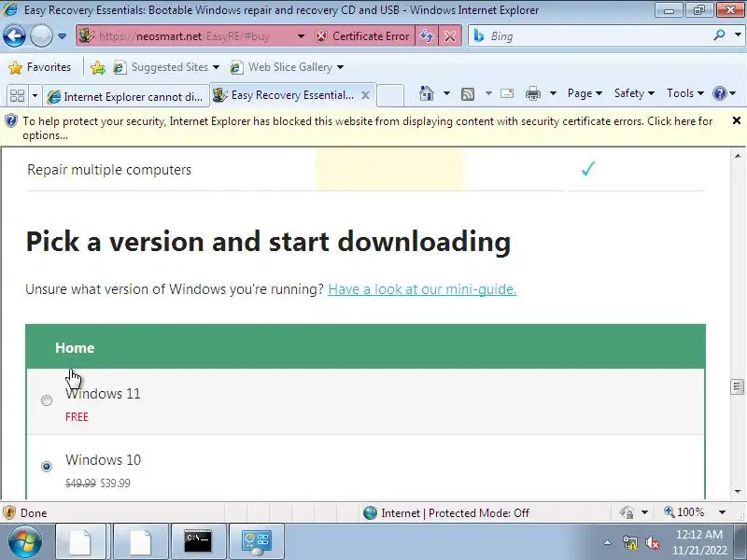Select the Windows 11 radio button

(46, 400)
